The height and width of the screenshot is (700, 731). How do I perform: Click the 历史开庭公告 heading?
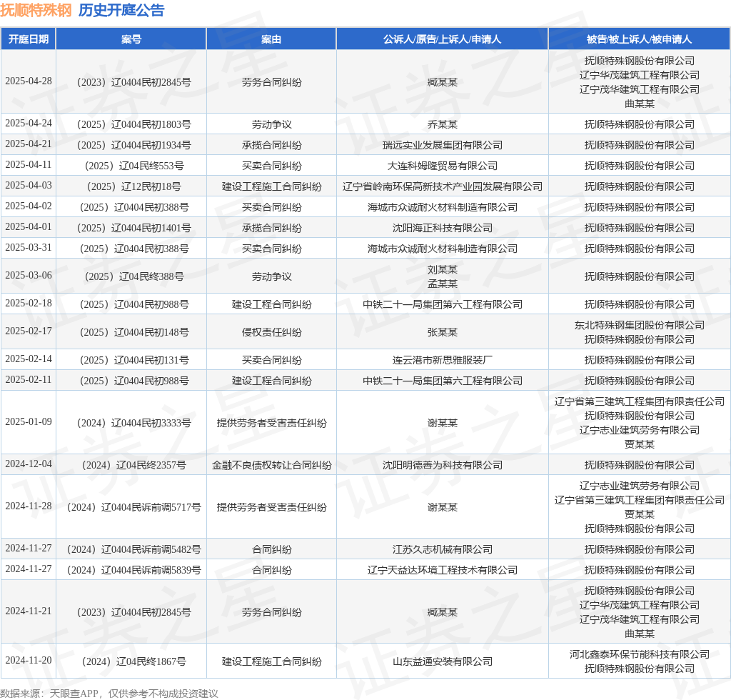pos(121,10)
